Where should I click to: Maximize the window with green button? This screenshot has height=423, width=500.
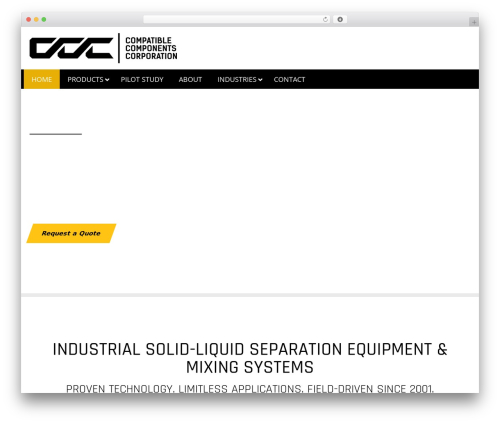pyautogui.click(x=44, y=20)
